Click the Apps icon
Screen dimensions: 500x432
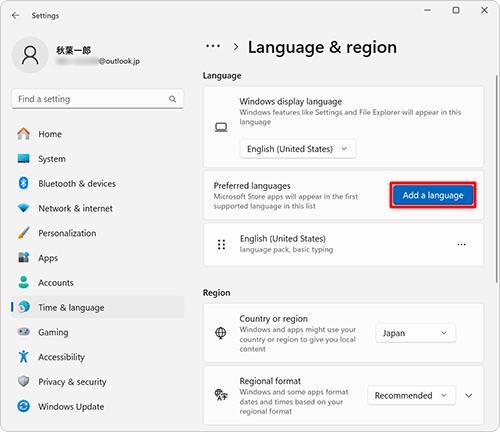tap(23, 257)
